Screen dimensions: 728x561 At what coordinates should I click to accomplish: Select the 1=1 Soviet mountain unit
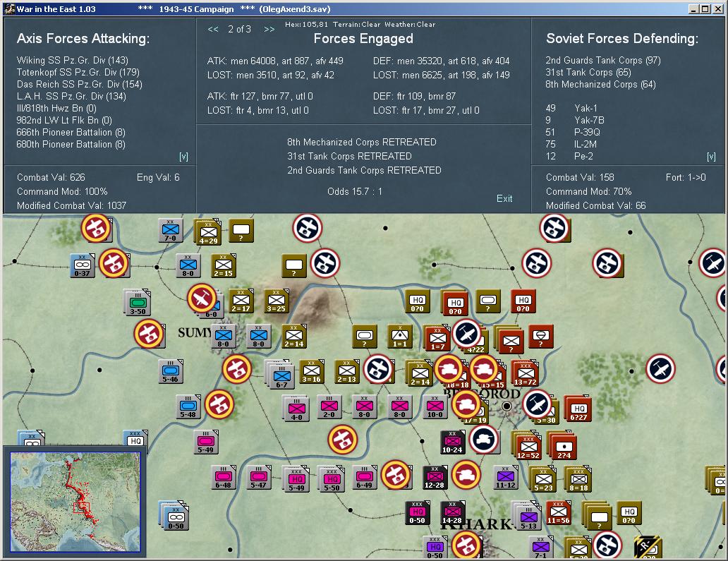[x=400, y=336]
